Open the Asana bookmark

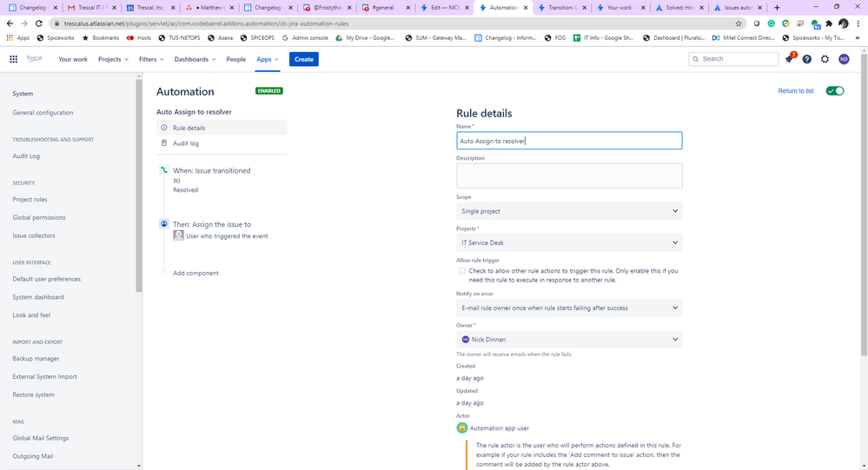tap(221, 38)
